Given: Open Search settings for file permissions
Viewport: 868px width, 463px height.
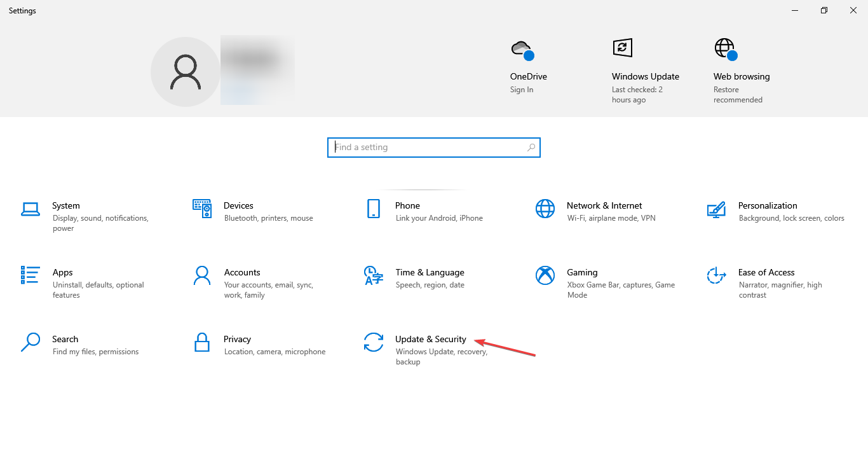Looking at the screenshot, I should point(65,345).
